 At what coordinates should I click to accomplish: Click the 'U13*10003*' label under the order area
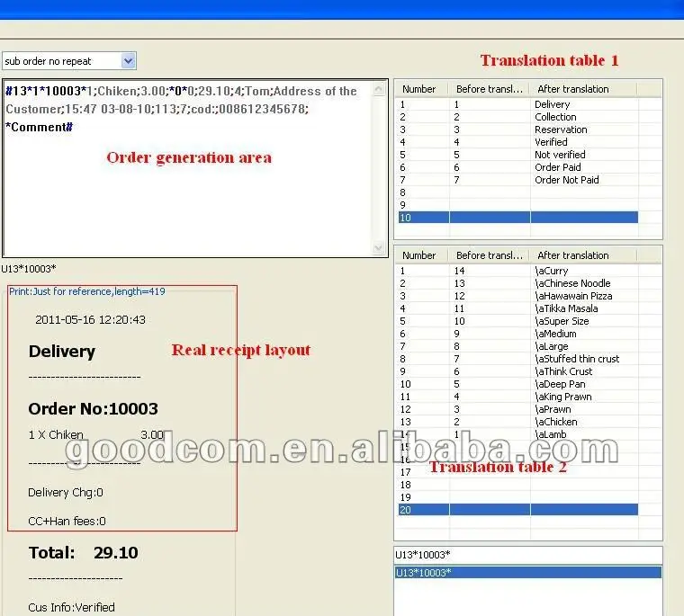click(29, 269)
